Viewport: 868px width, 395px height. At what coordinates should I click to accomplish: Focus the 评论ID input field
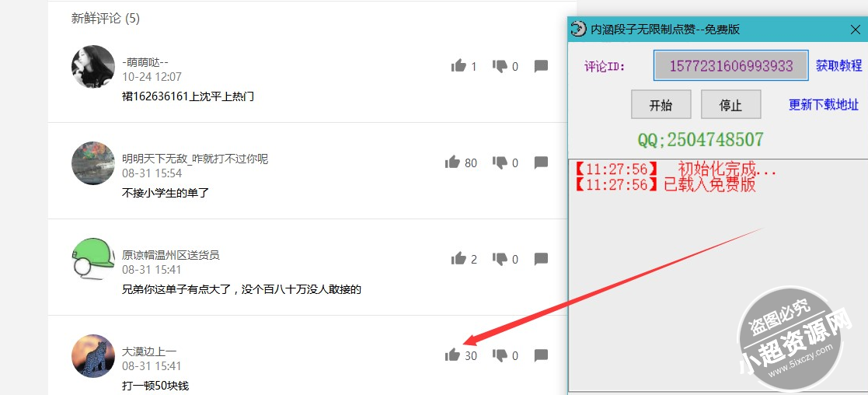click(730, 66)
